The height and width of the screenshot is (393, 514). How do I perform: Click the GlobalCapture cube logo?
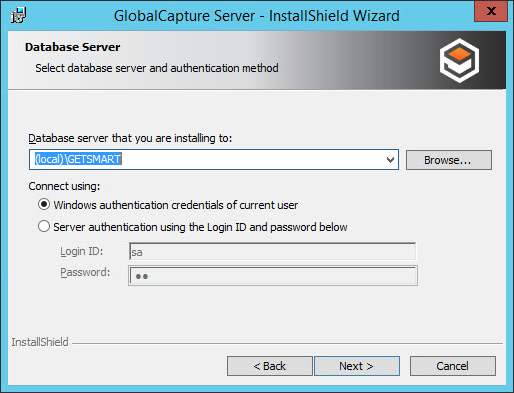459,60
